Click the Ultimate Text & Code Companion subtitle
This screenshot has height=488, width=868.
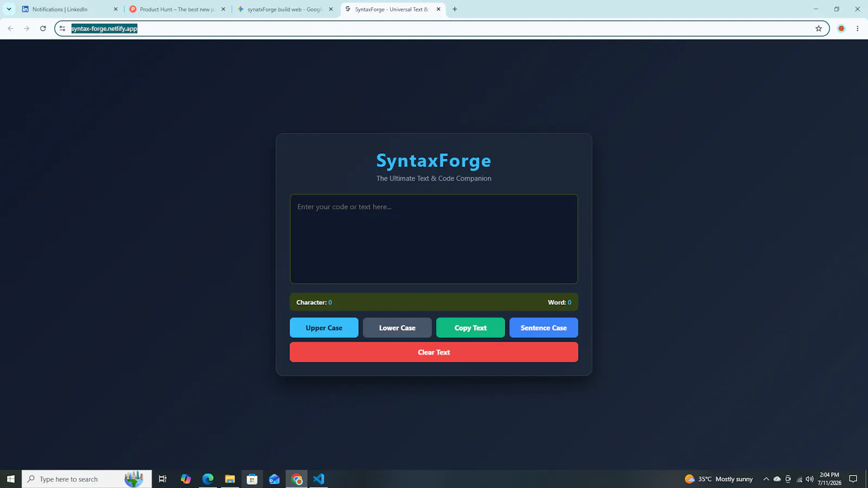[x=434, y=178]
